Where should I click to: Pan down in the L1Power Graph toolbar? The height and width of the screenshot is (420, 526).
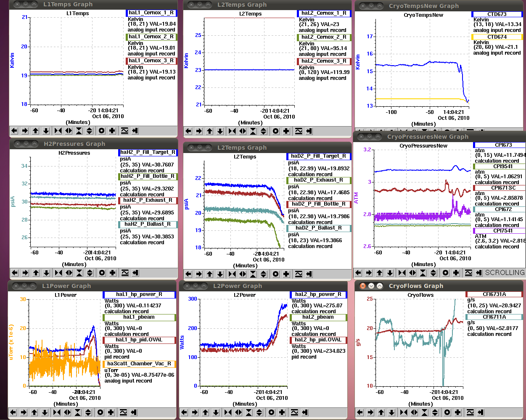pos(45,412)
